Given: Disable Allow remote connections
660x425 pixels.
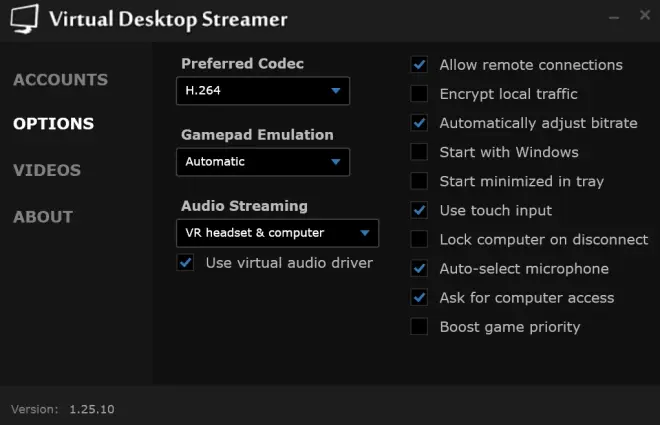Looking at the screenshot, I should (419, 65).
